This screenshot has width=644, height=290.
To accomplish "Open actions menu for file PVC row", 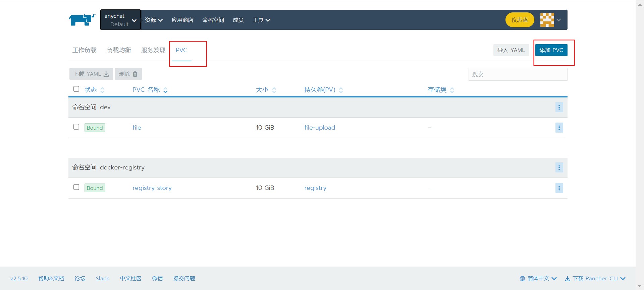I will [559, 128].
